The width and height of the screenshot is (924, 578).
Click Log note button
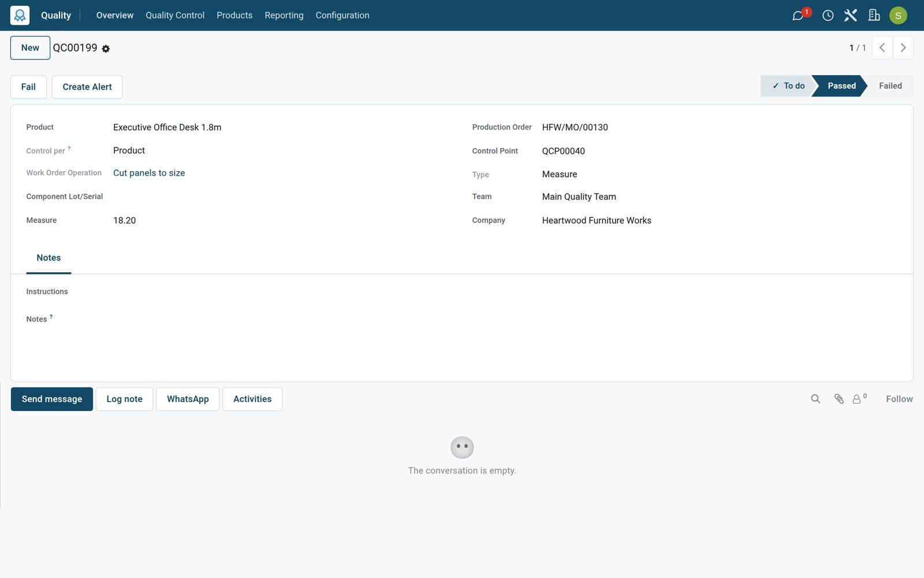pos(124,399)
